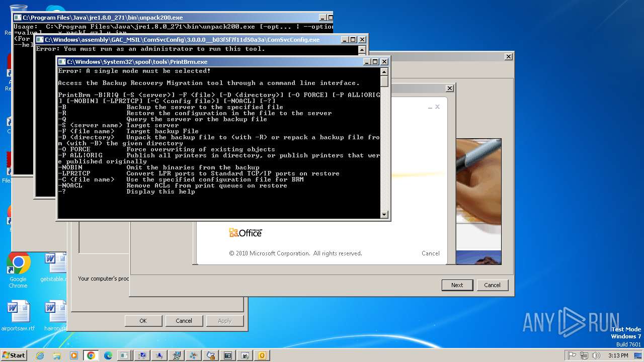This screenshot has height=362, width=644.
Task: Close the dialog behind Office splash
Action: [x=449, y=88]
